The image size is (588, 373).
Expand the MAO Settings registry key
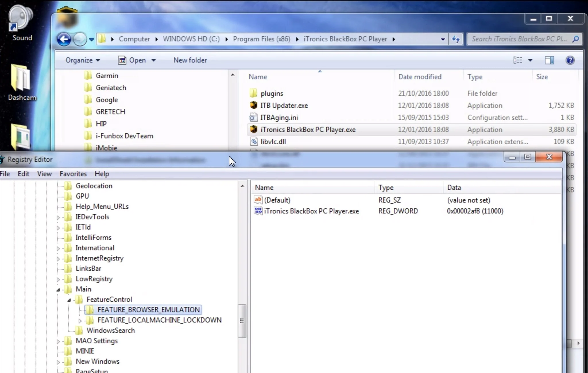(58, 341)
